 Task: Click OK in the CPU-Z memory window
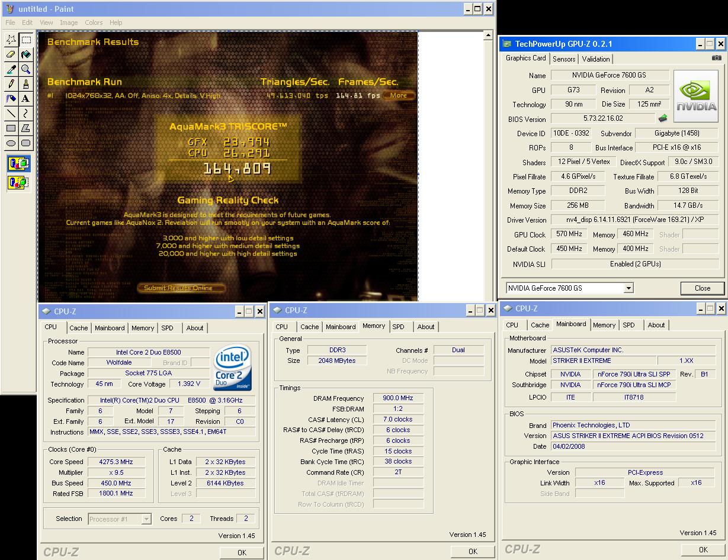[x=473, y=551]
